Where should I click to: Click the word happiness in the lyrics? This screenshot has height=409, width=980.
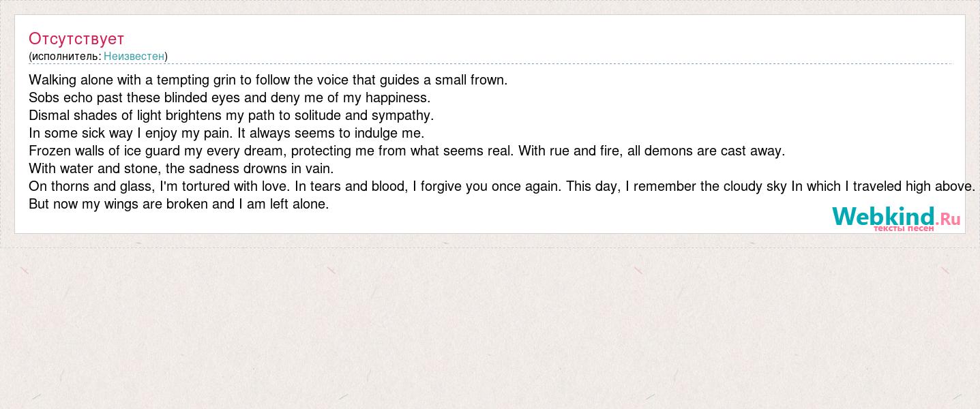coord(397,97)
